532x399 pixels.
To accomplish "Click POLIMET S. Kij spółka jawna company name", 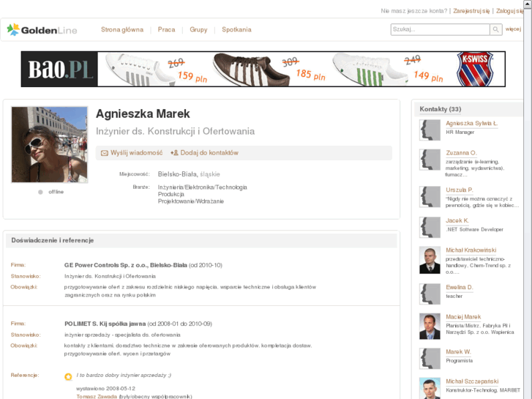I will pyautogui.click(x=105, y=324).
